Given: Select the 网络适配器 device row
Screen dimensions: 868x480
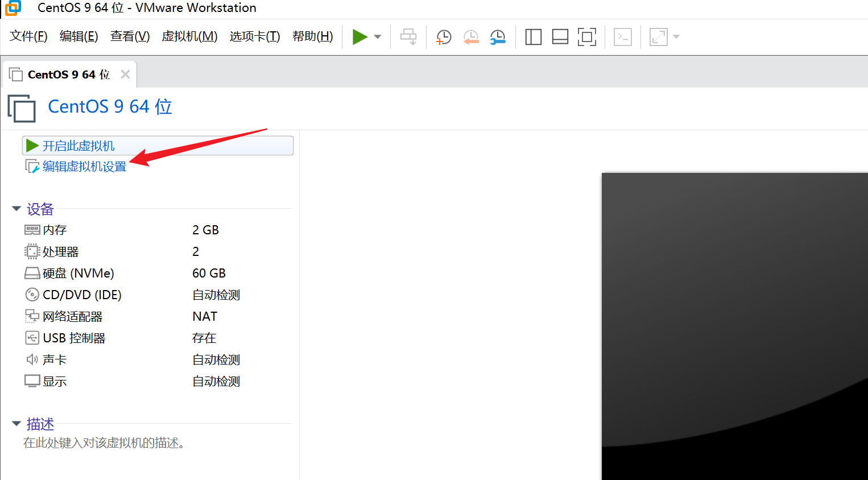Looking at the screenshot, I should [x=156, y=316].
